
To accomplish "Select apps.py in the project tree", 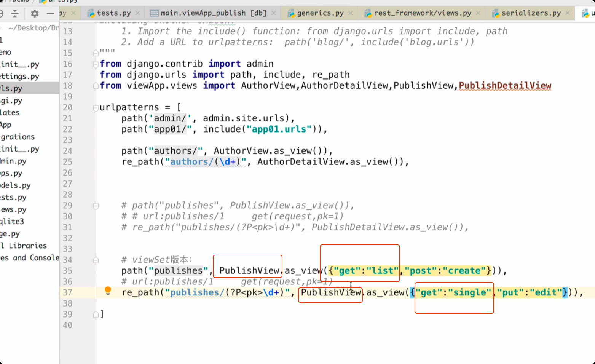I will point(11,173).
